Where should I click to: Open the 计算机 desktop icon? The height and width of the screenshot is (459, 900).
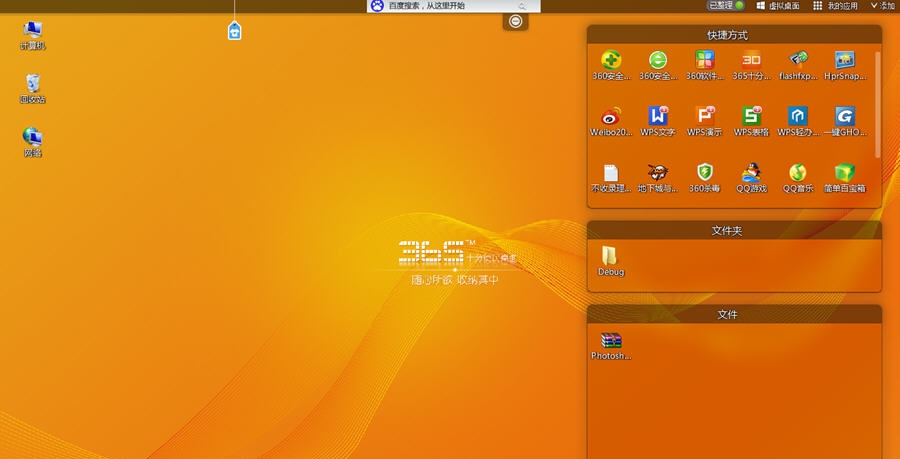(33, 36)
